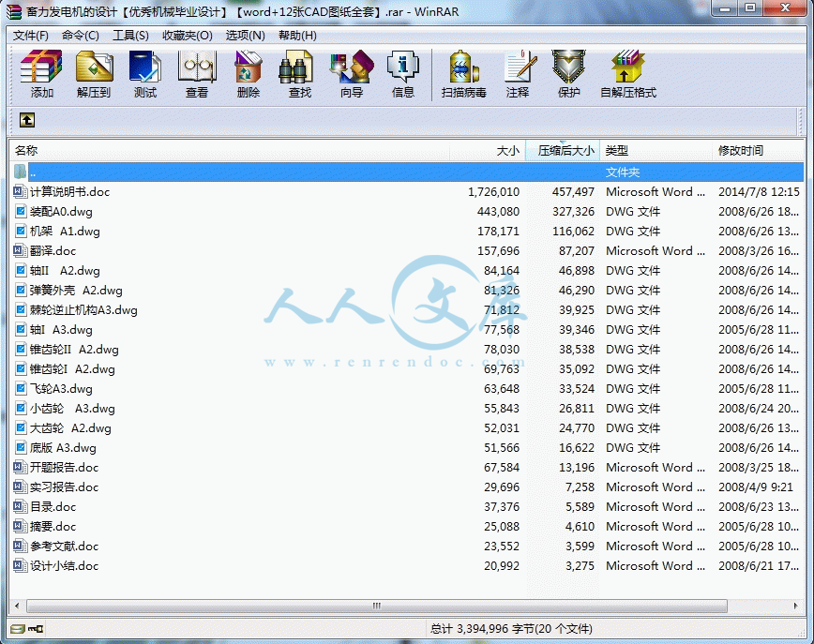The height and width of the screenshot is (644, 814).
Task: Click packed size value 327,326
Action: click(x=573, y=212)
